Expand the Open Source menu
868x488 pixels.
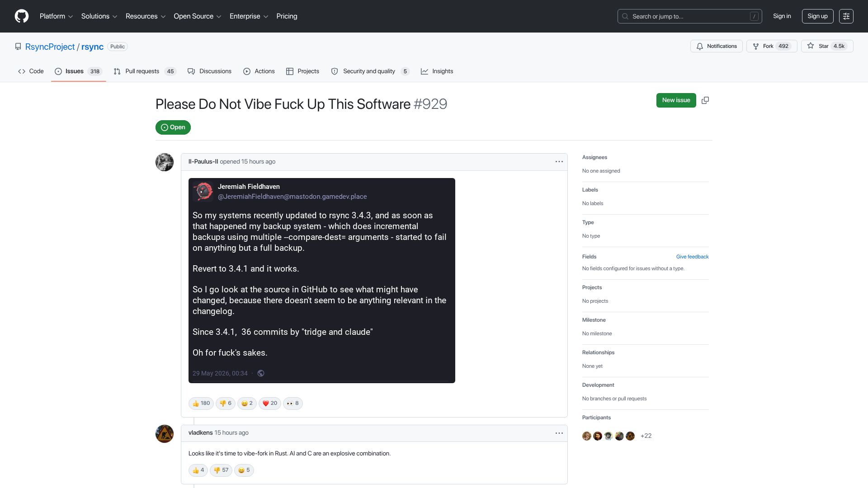click(x=197, y=16)
